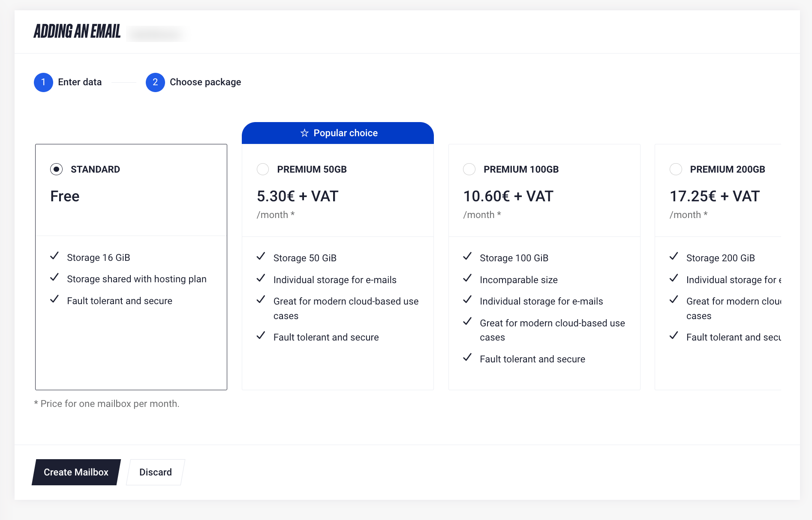The width and height of the screenshot is (812, 520).
Task: Go back to the Enter data step
Action: coord(80,82)
